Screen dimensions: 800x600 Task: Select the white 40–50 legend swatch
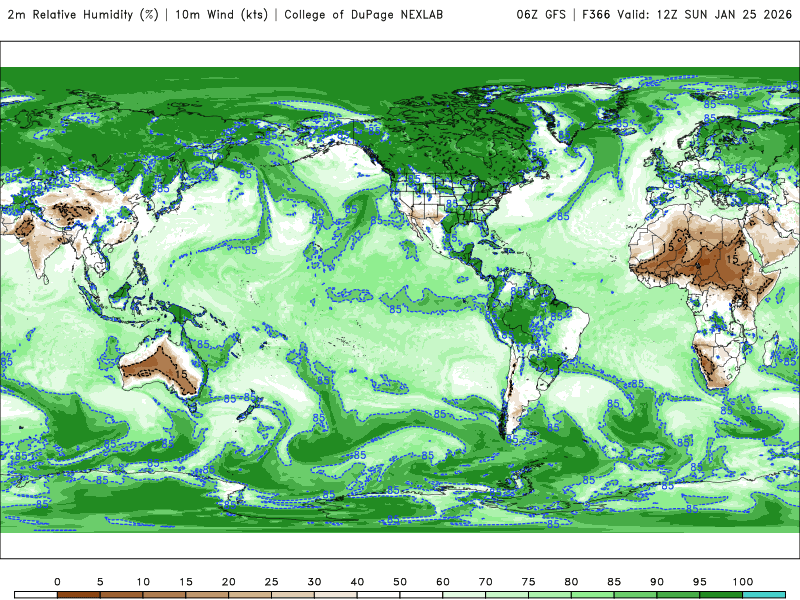[379, 595]
